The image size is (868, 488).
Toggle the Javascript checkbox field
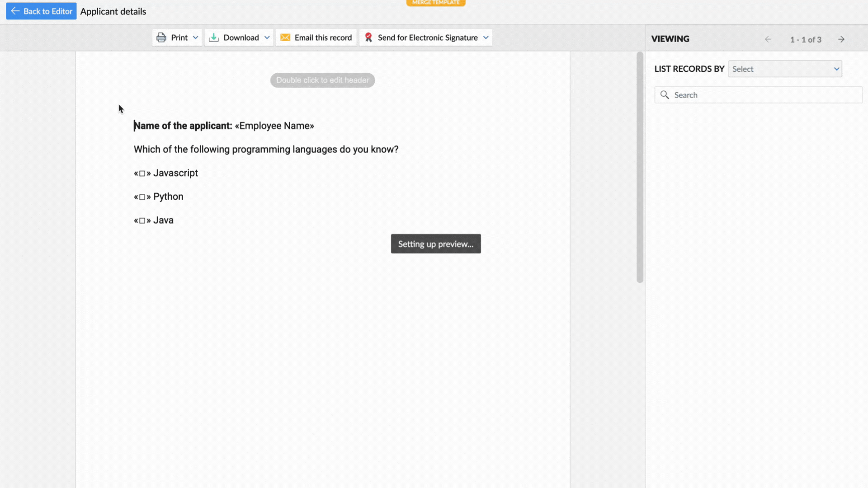pyautogui.click(x=142, y=174)
